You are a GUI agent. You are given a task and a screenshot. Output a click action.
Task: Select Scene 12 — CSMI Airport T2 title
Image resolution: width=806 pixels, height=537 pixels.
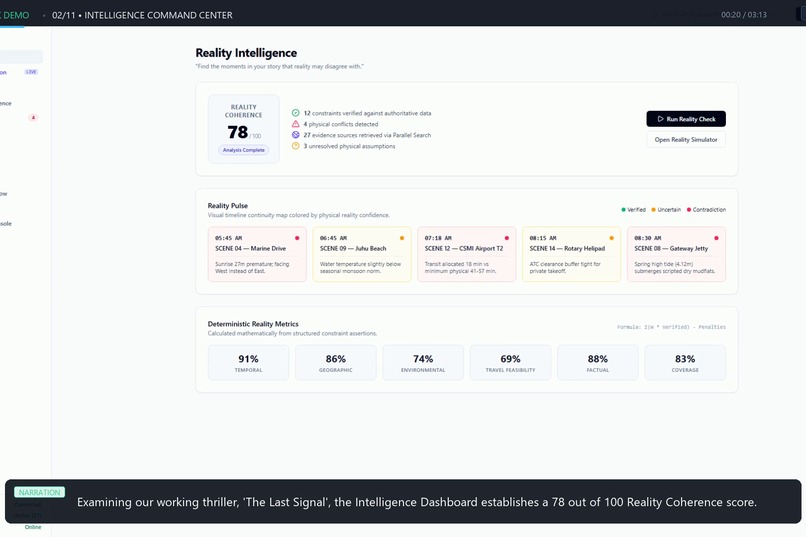pyautogui.click(x=464, y=248)
